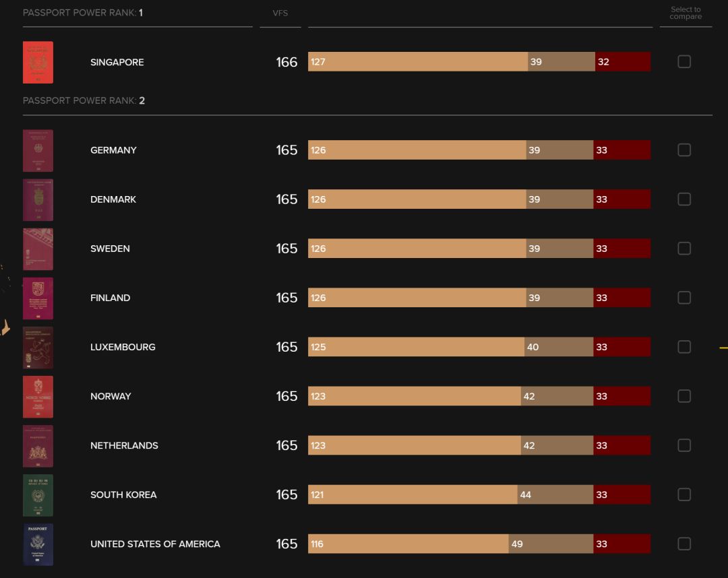The height and width of the screenshot is (578, 728).
Task: Click Norway's brown bar segment showing 42
Action: [x=557, y=396]
